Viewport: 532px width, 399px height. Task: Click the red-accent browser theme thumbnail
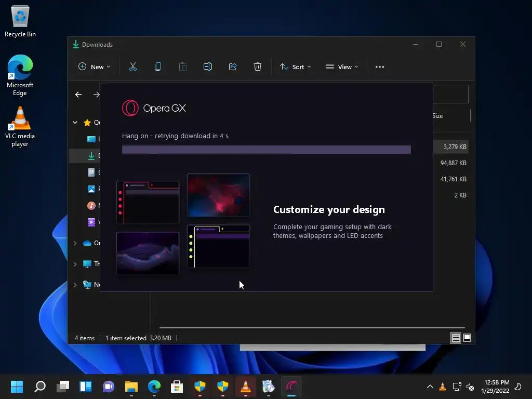click(x=148, y=203)
